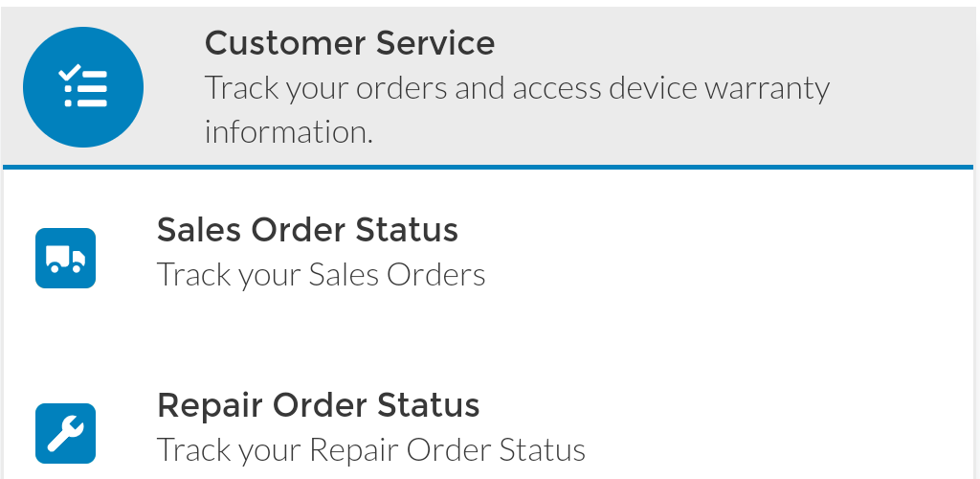Screen dimensions: 980x479
Task: Select the blue delivery truck icon
Action: [x=66, y=259]
